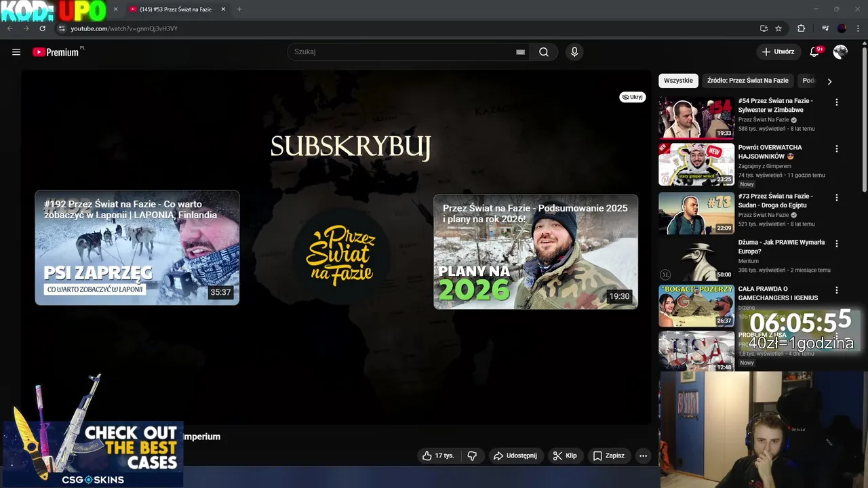Install app icon in address bar
Screen dimensions: 868x488
coord(764,28)
